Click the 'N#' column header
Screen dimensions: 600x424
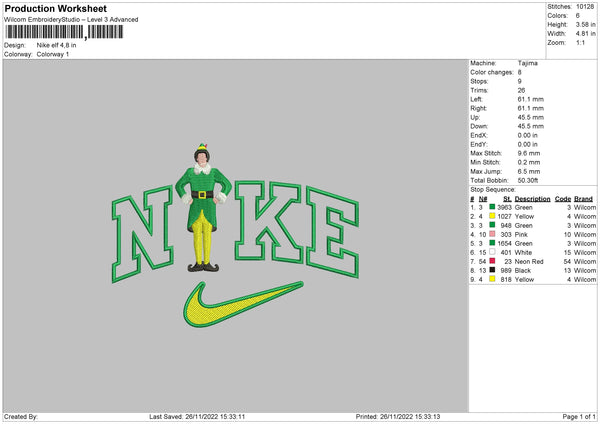(483, 199)
